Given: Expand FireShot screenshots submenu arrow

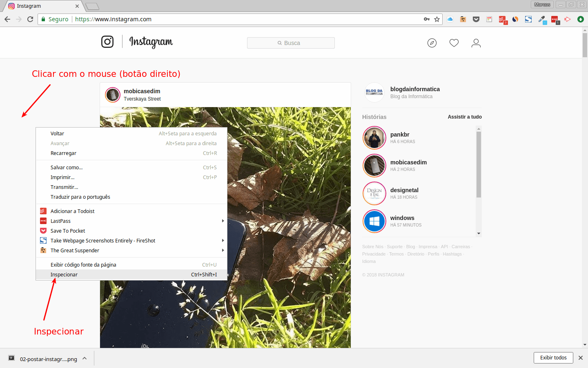Looking at the screenshot, I should (x=223, y=240).
